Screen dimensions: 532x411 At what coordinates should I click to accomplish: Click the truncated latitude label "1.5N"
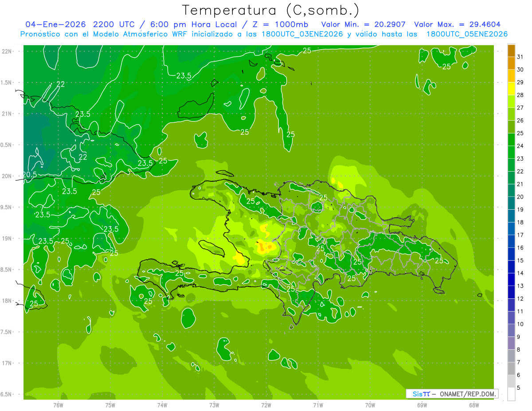click(7, 83)
